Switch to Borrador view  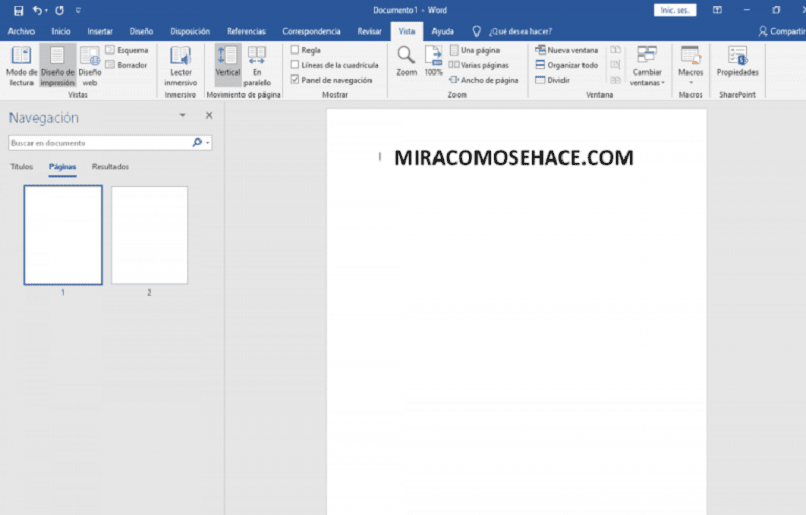[126, 65]
